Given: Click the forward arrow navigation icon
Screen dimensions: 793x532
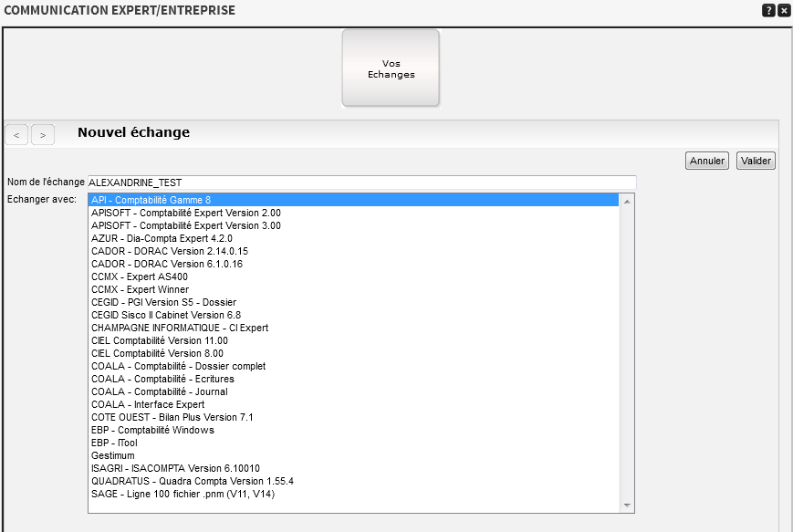Looking at the screenshot, I should tap(42, 134).
